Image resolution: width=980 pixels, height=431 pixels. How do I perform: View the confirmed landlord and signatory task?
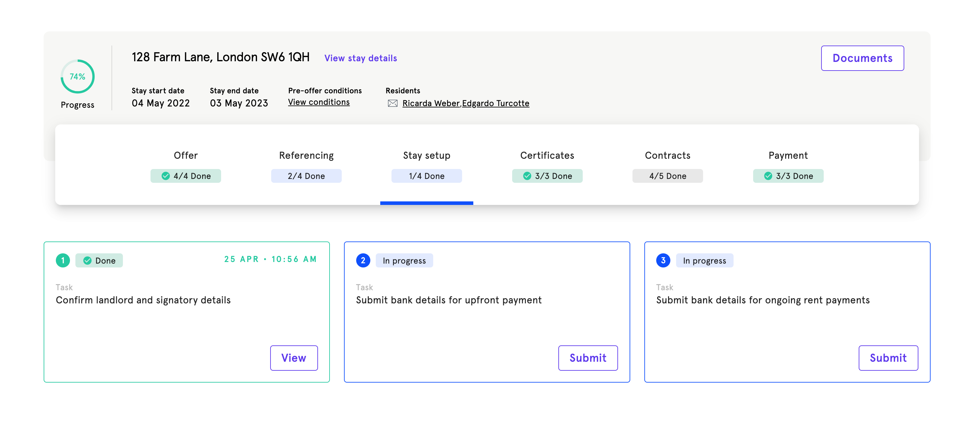293,358
